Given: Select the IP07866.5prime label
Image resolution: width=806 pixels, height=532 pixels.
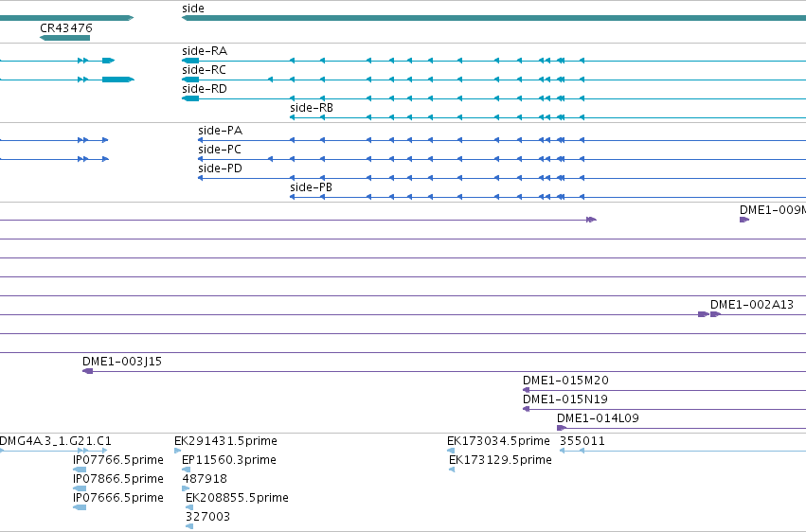Looking at the screenshot, I should (x=118, y=479).
